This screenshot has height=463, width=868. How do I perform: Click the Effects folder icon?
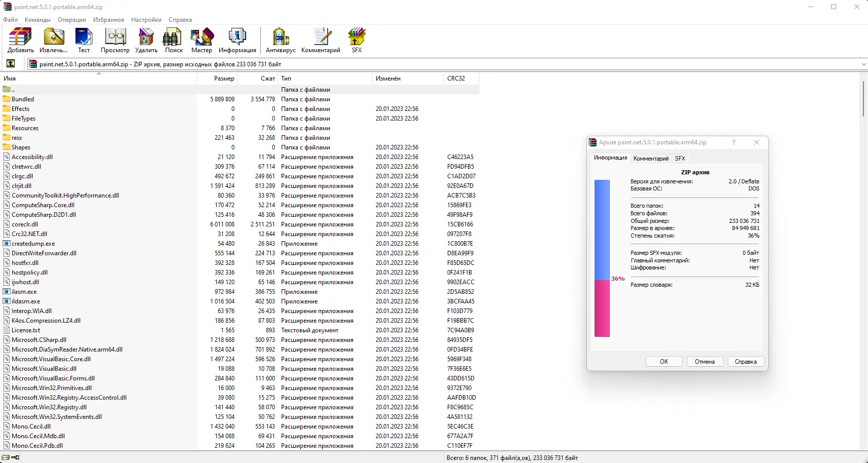[x=7, y=109]
